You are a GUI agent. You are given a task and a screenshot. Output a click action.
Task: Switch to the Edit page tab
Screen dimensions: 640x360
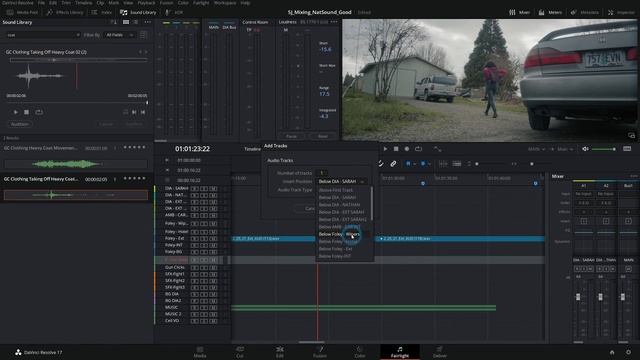280,352
